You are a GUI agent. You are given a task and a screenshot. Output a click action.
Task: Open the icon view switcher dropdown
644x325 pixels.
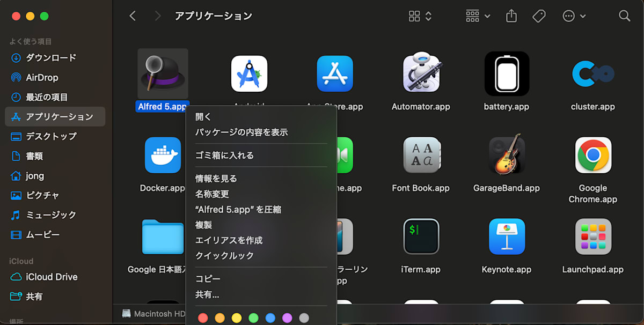click(420, 16)
